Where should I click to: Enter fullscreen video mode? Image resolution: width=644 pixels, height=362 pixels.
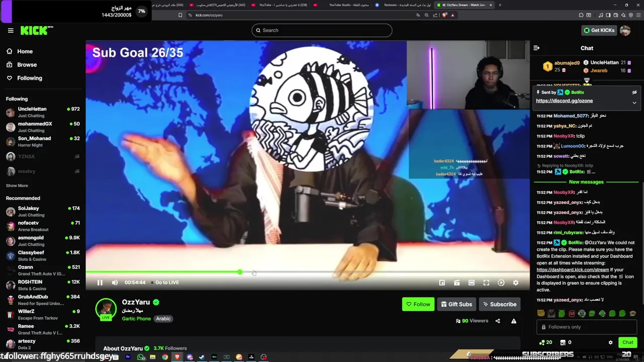coord(486,283)
